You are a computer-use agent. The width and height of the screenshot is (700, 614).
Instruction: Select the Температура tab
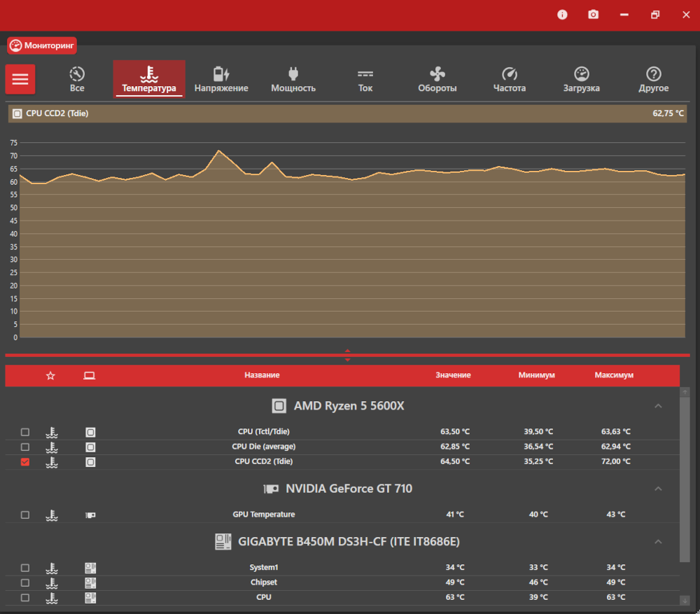149,79
